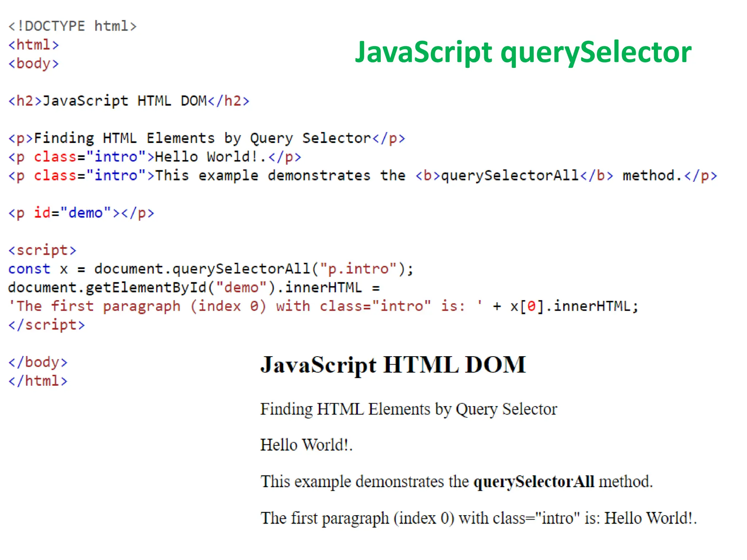The width and height of the screenshot is (747, 560).
Task: Click the code line with "<b>querySelectorAll</b> method"
Action: (363, 176)
